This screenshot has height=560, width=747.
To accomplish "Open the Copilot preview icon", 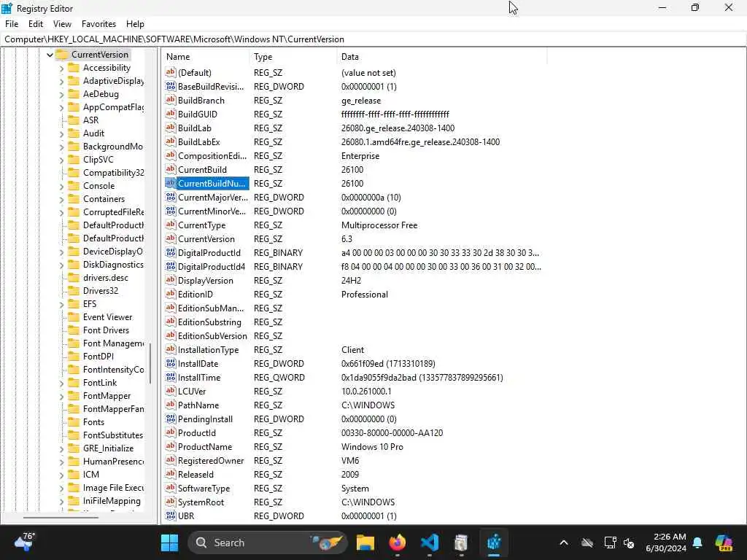I will (724, 542).
